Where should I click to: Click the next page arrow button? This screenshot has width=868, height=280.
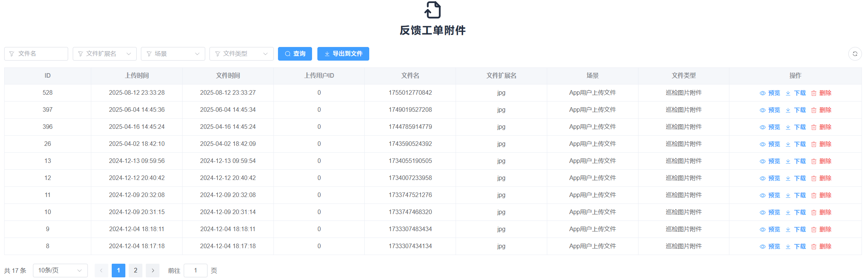click(x=153, y=271)
